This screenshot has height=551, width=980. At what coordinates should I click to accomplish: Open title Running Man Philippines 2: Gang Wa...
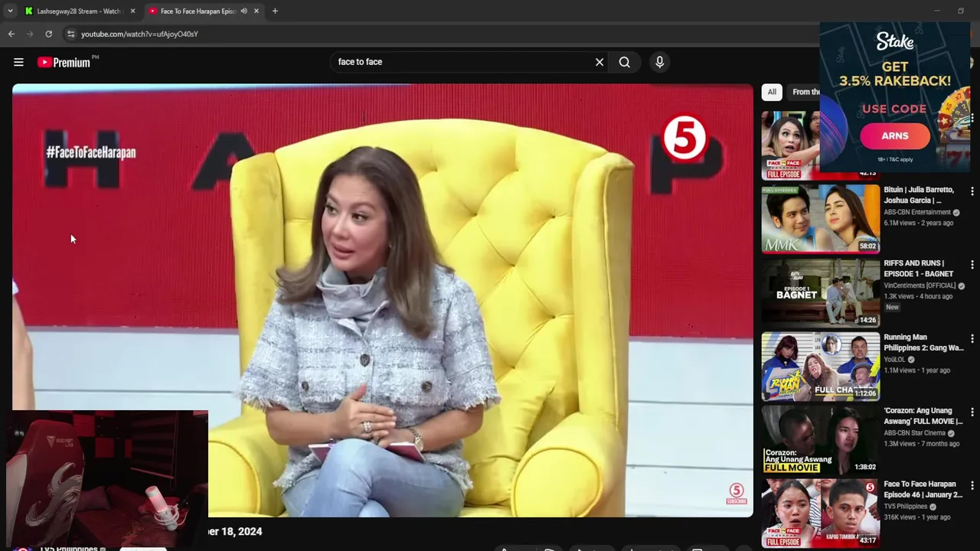click(x=923, y=342)
